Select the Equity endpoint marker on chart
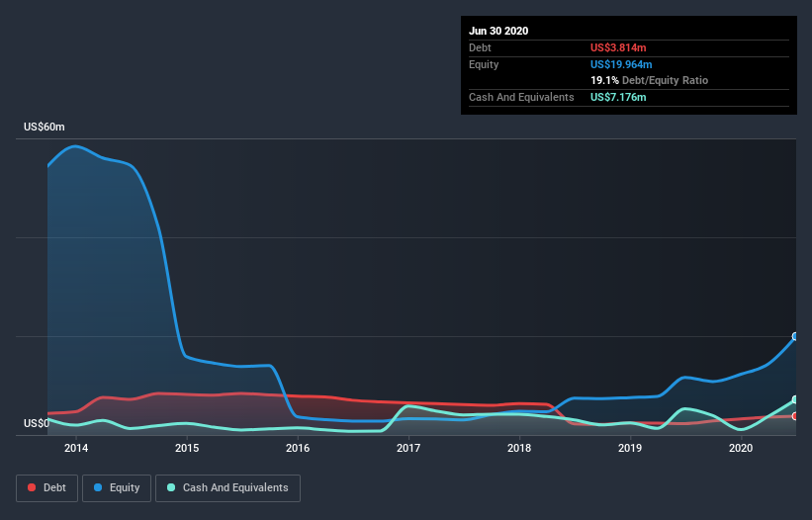The image size is (812, 520). click(x=795, y=336)
